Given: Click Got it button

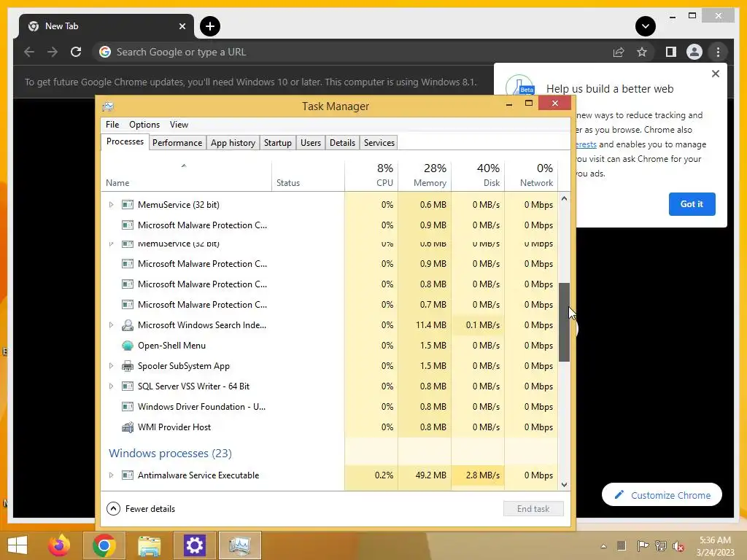Looking at the screenshot, I should point(692,204).
